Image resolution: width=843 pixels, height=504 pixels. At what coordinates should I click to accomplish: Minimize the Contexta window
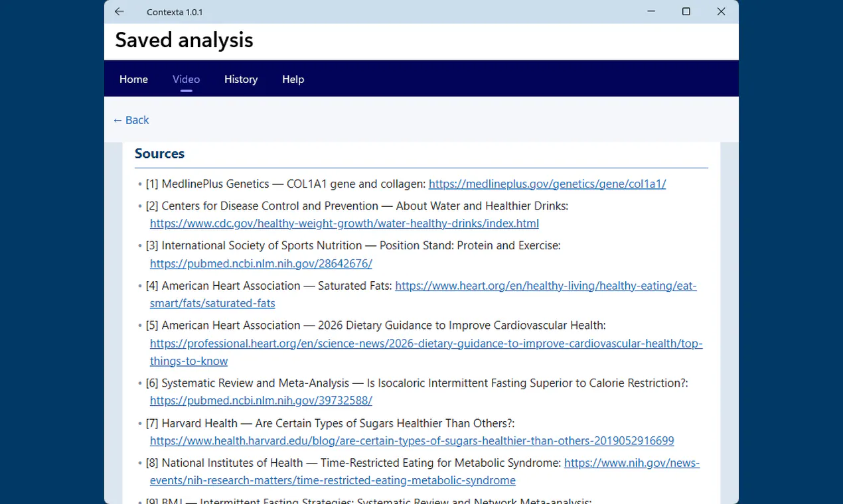651,12
